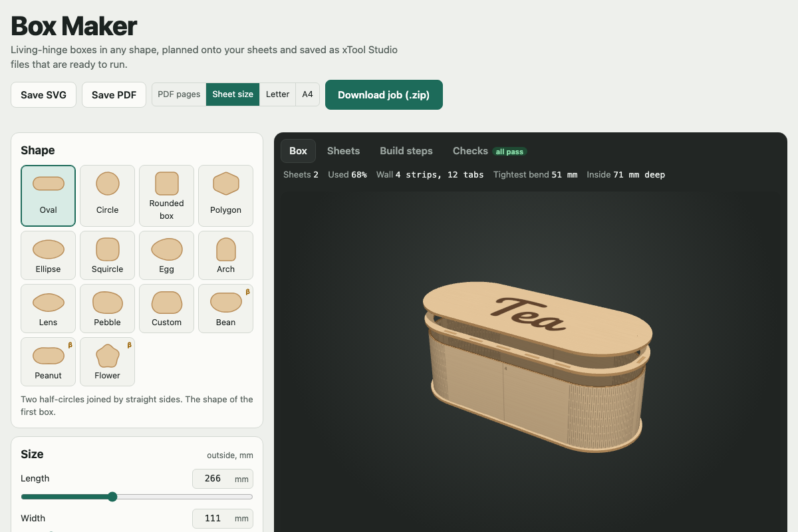Click Save PDF button
This screenshot has height=532, width=798.
coord(114,95)
